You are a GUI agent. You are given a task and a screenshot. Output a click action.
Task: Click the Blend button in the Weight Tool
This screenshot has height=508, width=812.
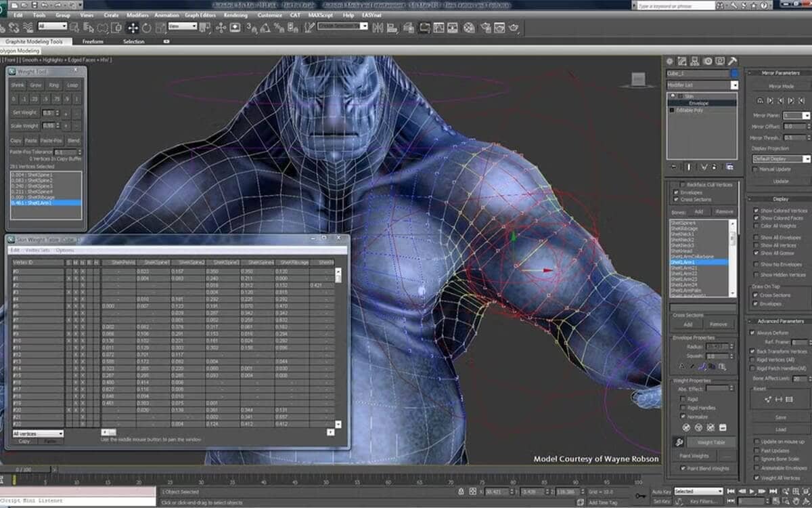pos(74,141)
